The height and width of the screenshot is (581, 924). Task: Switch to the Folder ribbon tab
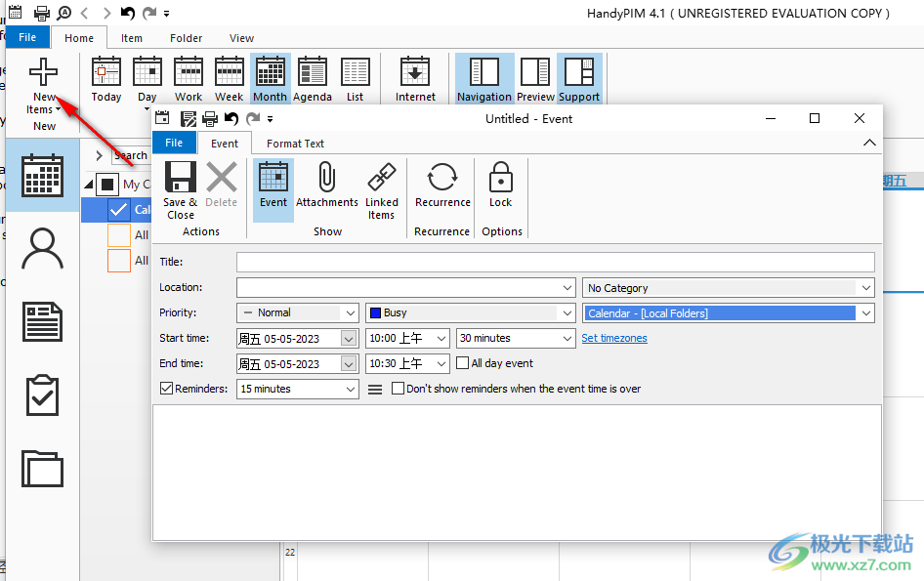point(186,38)
